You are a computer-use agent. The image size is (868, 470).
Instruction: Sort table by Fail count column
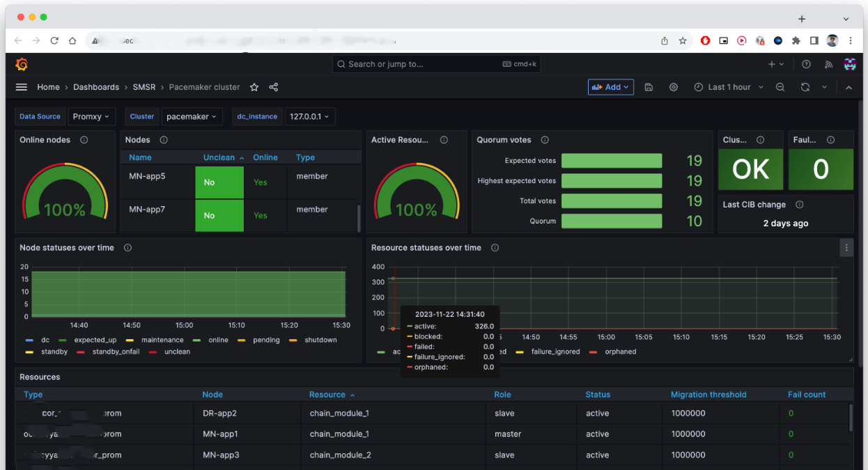click(807, 395)
